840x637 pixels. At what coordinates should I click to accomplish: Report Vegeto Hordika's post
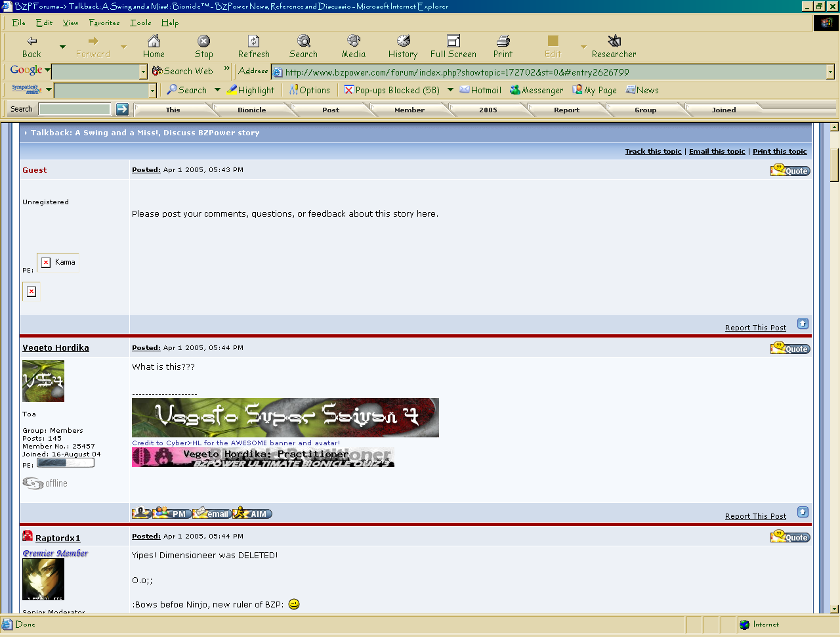pos(755,516)
